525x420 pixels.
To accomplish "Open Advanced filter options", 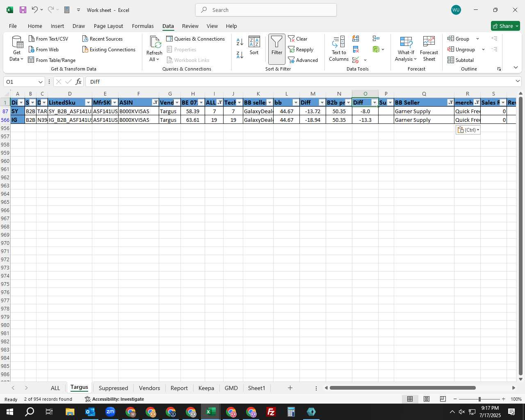I will click(x=303, y=60).
